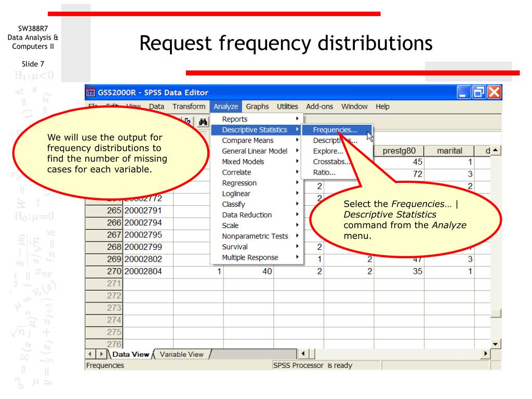Click cell containing 20002804
This screenshot has width=532, height=399.
148,271
